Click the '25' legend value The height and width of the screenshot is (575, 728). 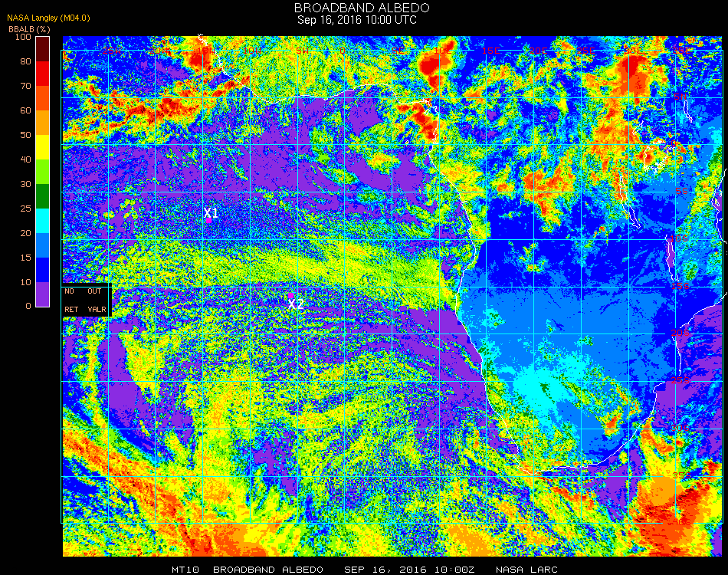[x=25, y=209]
